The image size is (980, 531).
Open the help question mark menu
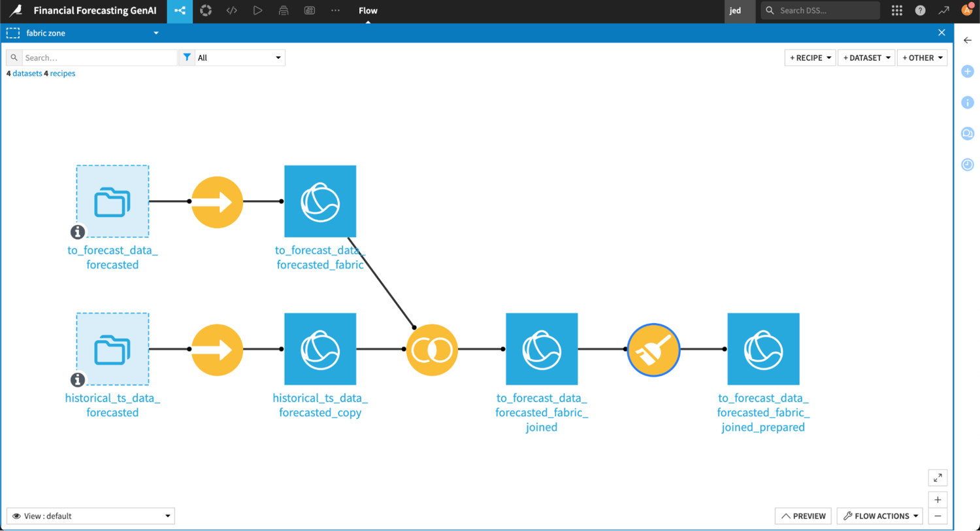coord(920,10)
